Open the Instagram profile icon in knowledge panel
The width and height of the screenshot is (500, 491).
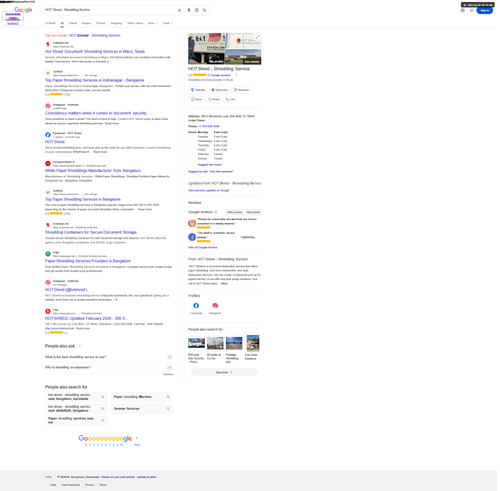pos(215,306)
